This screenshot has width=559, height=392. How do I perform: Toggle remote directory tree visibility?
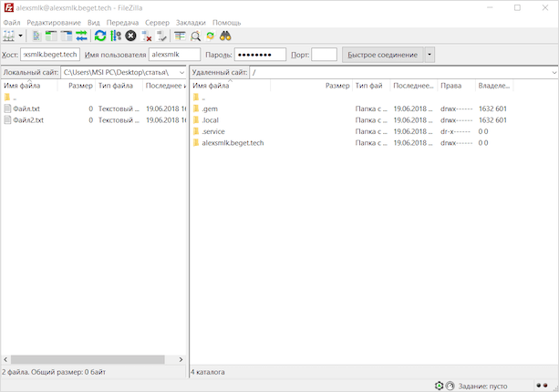pos(67,36)
